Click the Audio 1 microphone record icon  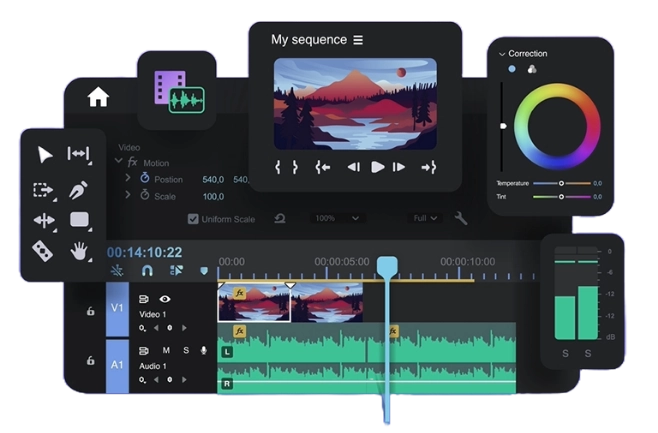204,350
